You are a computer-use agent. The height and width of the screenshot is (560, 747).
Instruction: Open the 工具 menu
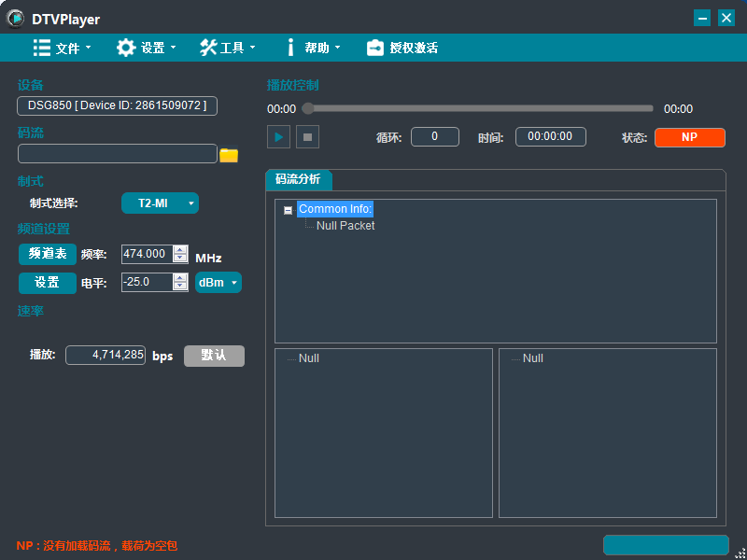pyautogui.click(x=227, y=48)
